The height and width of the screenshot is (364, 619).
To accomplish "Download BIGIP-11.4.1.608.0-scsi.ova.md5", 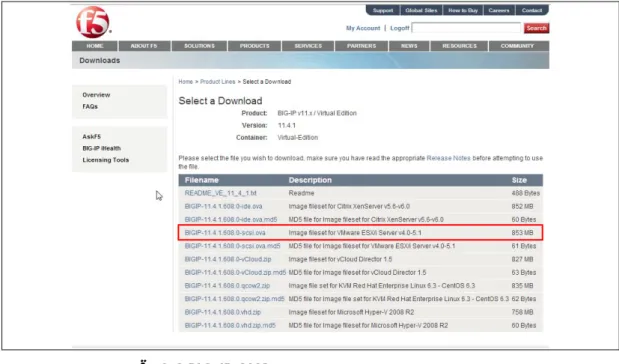I will tap(233, 246).
